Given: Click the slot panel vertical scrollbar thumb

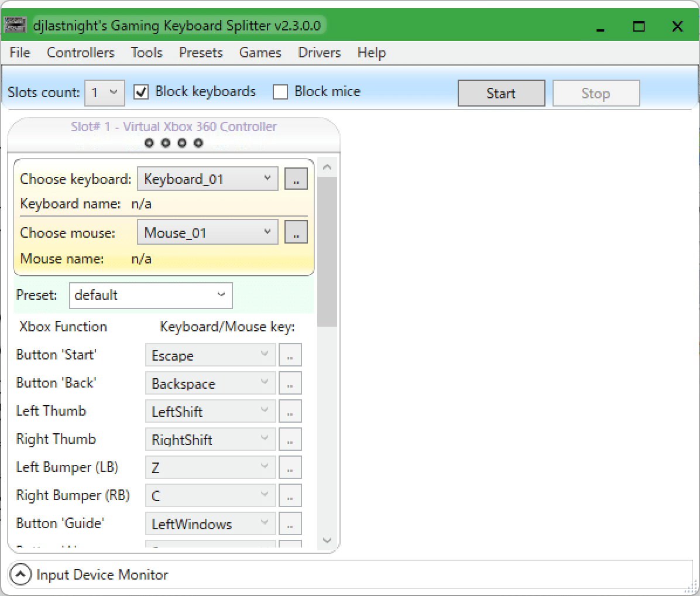Looking at the screenshot, I should 327,251.
